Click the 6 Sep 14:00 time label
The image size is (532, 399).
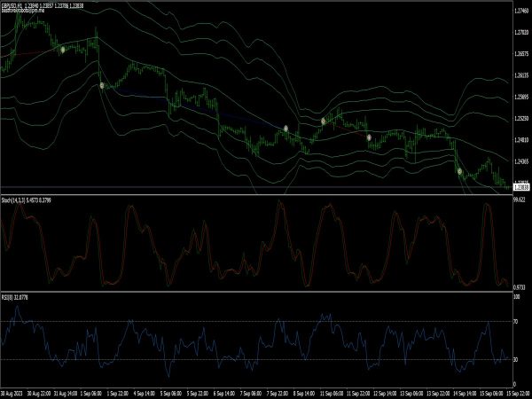(224, 394)
